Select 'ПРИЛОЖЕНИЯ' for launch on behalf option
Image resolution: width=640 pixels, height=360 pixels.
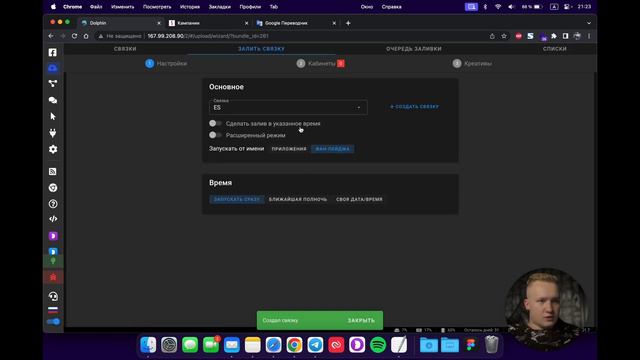[x=289, y=149]
